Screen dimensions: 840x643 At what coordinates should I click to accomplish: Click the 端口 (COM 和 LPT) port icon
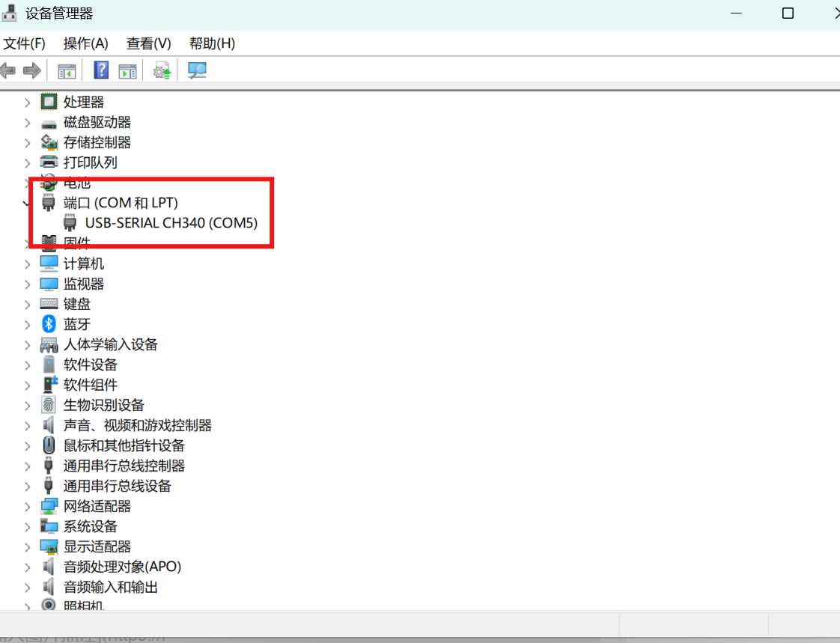(x=49, y=203)
